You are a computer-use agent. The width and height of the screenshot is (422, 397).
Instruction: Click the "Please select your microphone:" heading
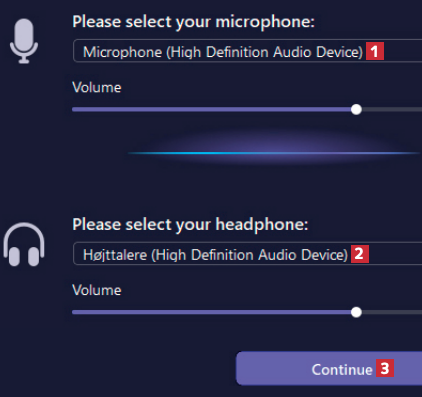(193, 22)
